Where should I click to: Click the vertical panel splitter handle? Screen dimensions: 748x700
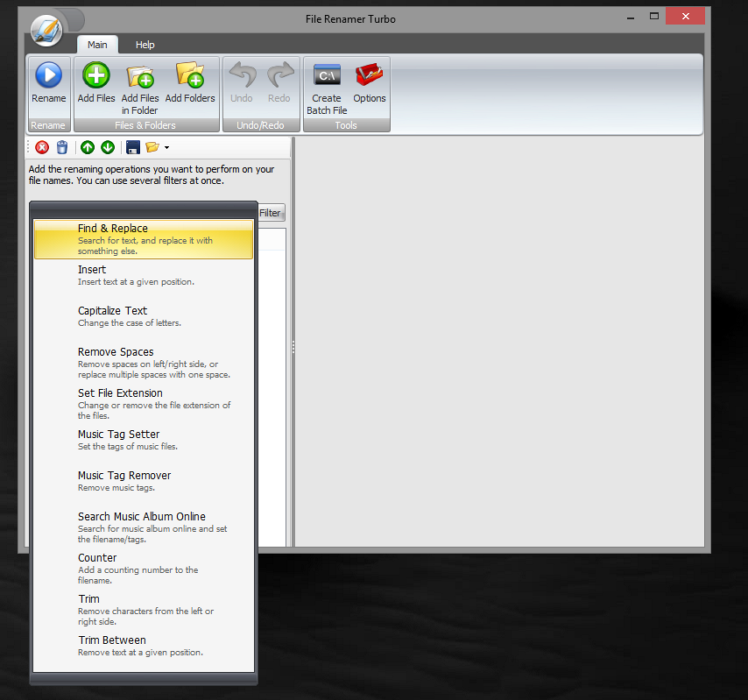[x=293, y=348]
